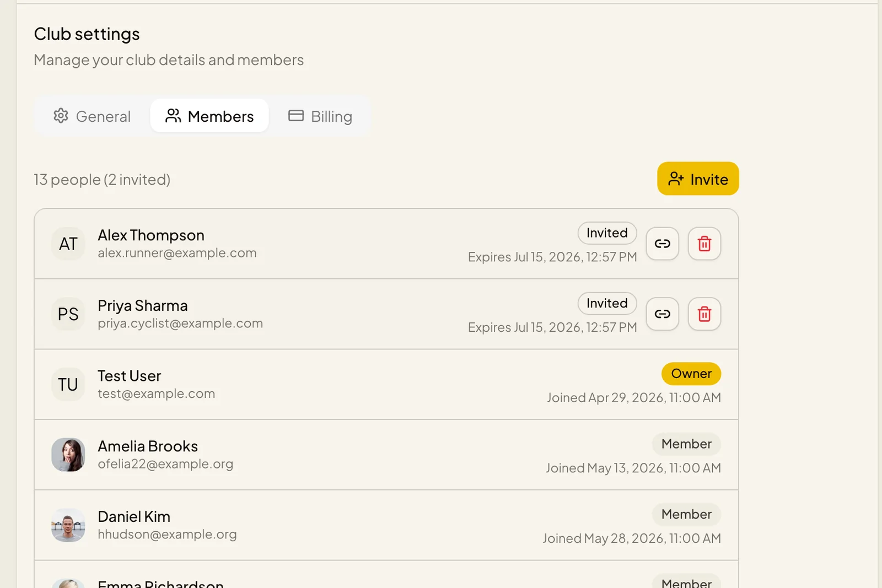This screenshot has width=882, height=588.
Task: Click Amelia Brooks' profile photo
Action: 68,455
